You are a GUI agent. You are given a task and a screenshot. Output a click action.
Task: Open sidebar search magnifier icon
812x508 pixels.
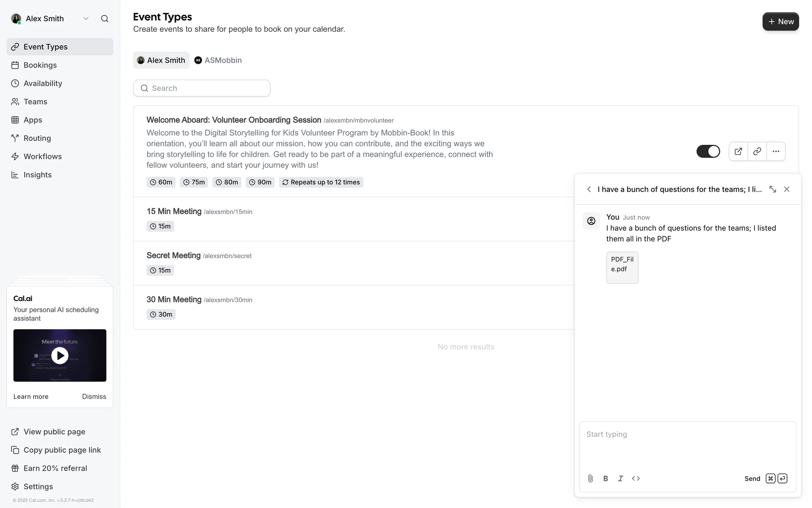click(104, 19)
